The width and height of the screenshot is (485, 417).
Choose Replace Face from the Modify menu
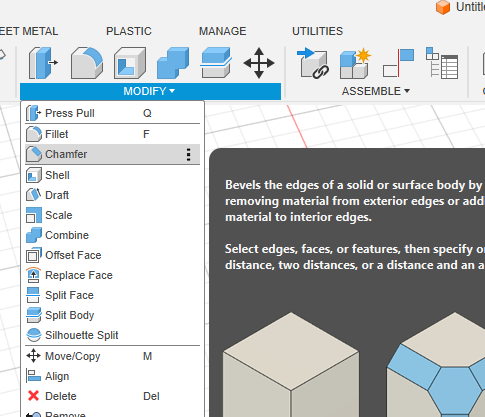(x=113, y=275)
